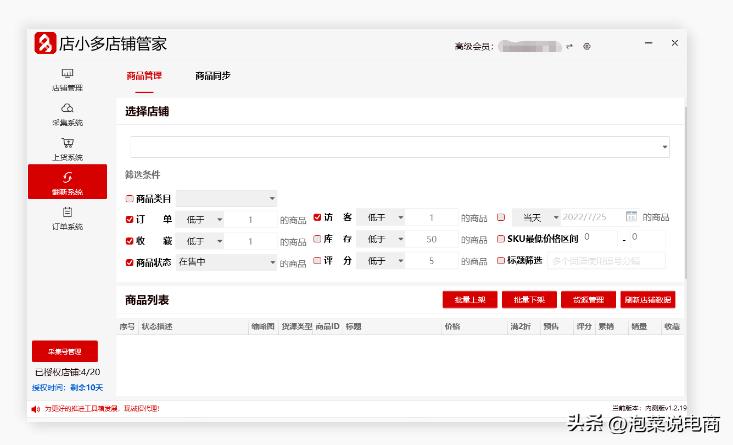The image size is (733, 445).
Task: Enable the 评分 filter checkbox
Action: 317,260
